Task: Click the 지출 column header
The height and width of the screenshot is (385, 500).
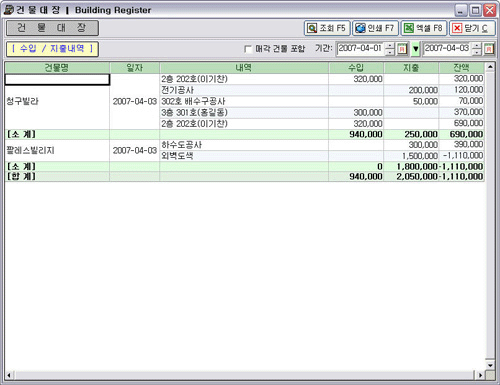Action: [411, 68]
